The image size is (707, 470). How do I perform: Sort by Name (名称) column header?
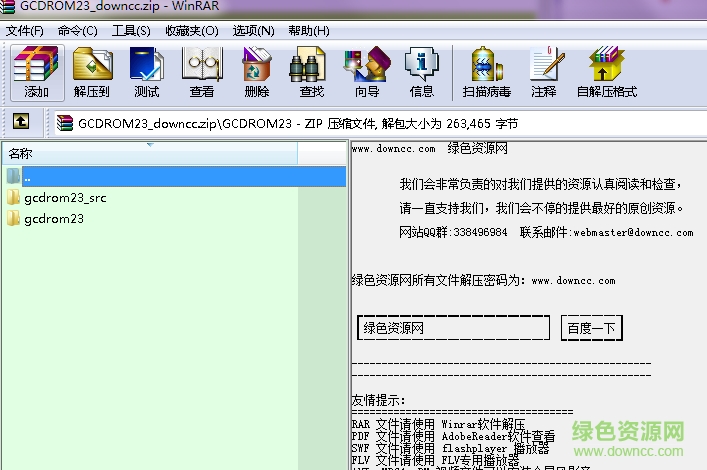pos(150,153)
